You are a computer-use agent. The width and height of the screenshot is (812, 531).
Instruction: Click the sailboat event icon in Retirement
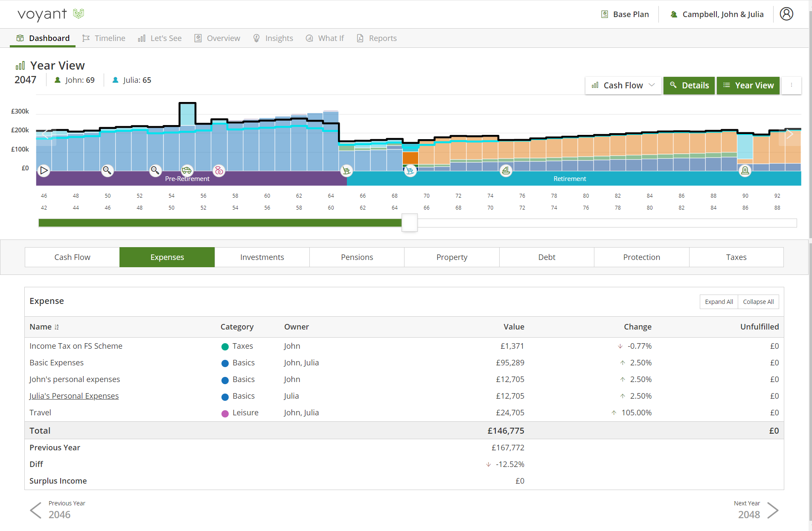click(506, 171)
